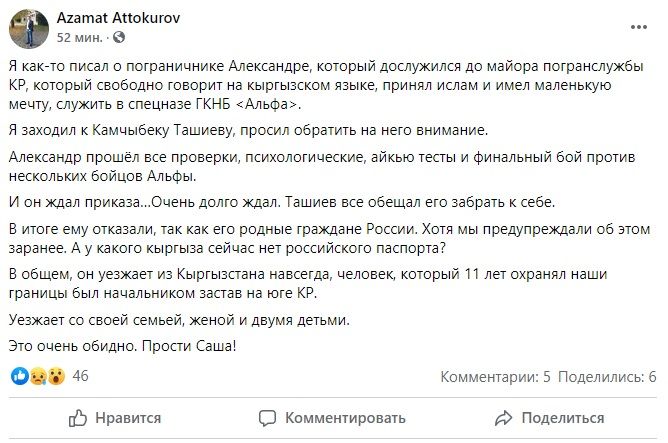This screenshot has height=443, width=668.
Task: Show who shared via "Поделились: 6"
Action: tap(607, 376)
